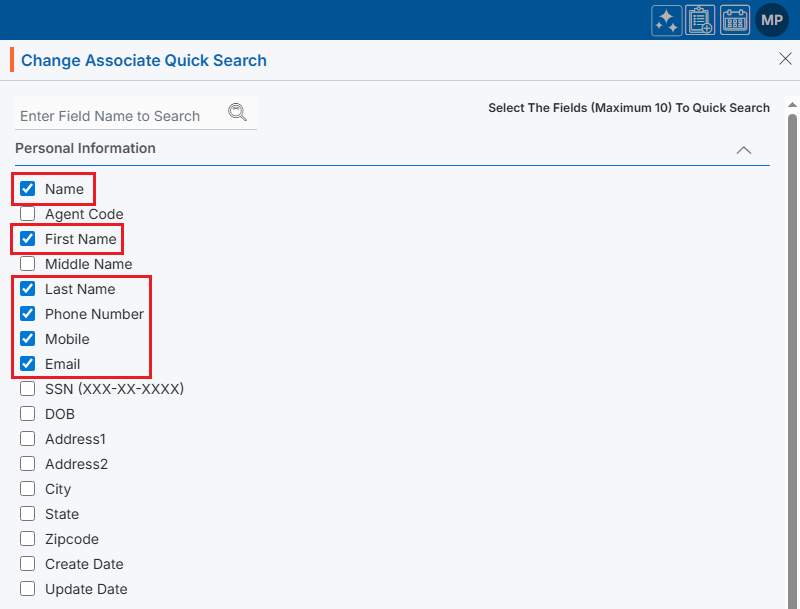Collapse the Personal Information section
Screen dimensions: 800x609
tap(743, 150)
